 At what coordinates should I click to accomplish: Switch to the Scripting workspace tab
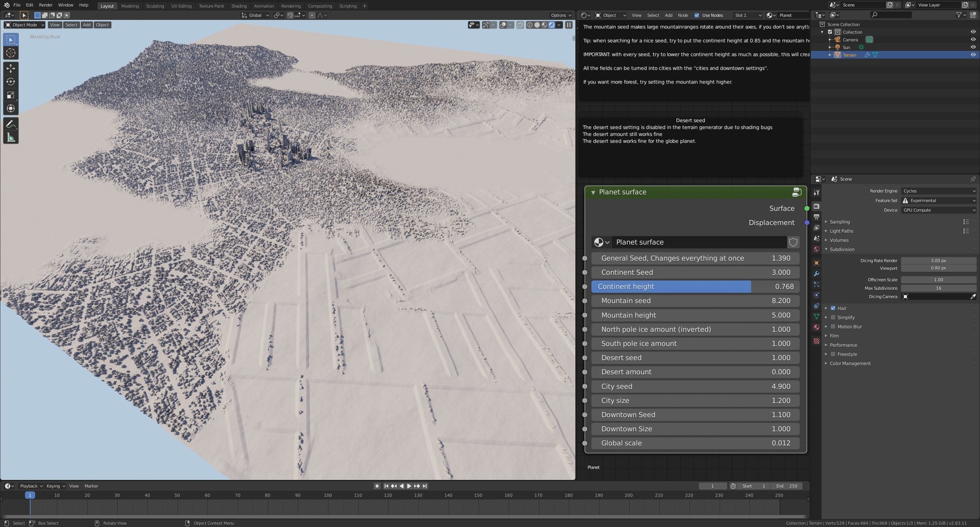[348, 6]
